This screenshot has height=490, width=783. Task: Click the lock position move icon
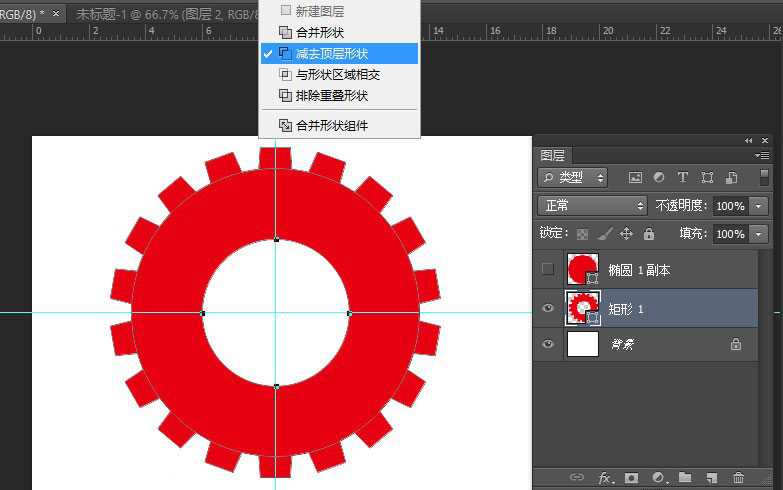(x=627, y=234)
